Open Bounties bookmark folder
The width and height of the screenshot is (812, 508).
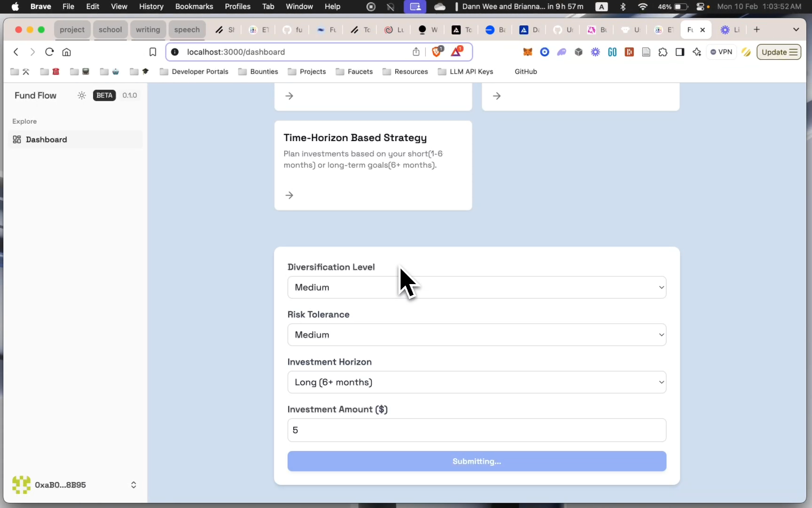[258, 71]
